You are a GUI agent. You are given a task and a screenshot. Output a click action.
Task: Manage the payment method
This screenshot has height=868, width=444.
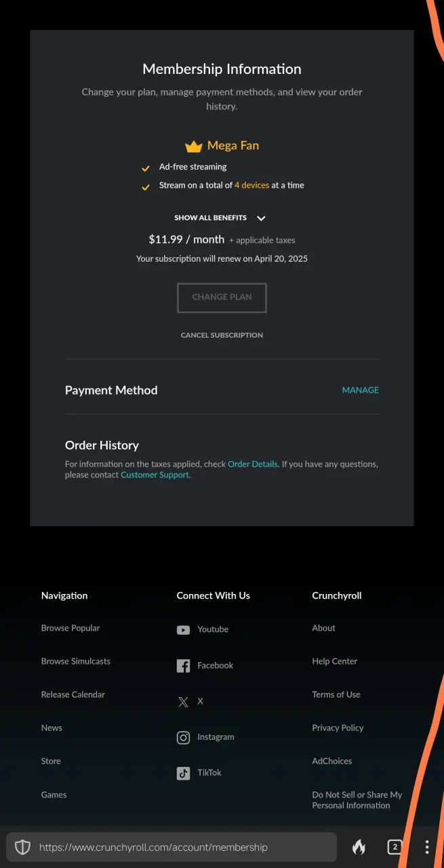pos(361,391)
